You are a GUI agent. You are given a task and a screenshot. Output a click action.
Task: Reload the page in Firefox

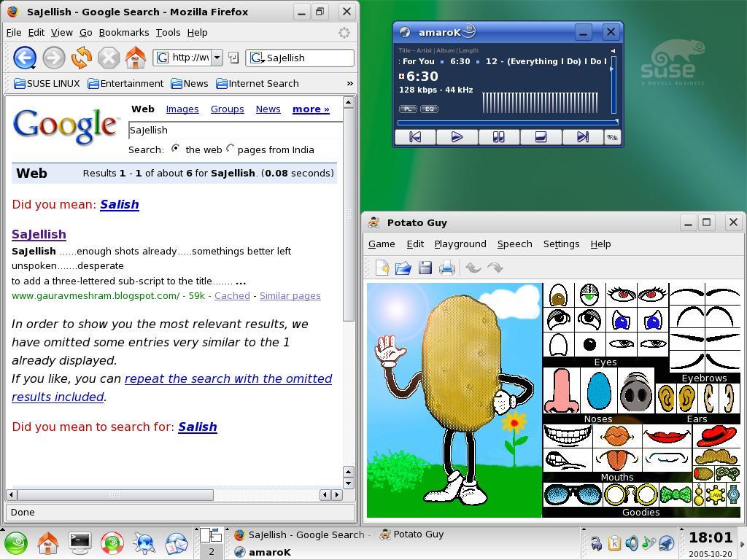[x=82, y=58]
